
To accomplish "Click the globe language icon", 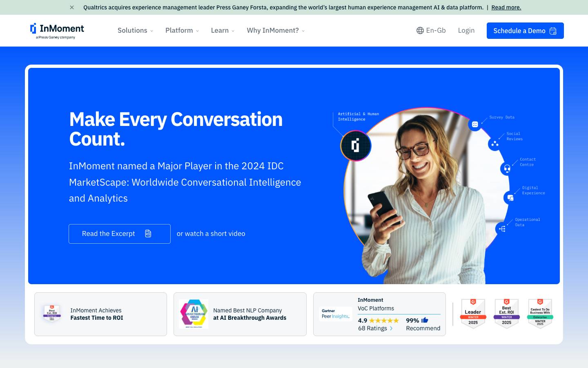I will [420, 31].
